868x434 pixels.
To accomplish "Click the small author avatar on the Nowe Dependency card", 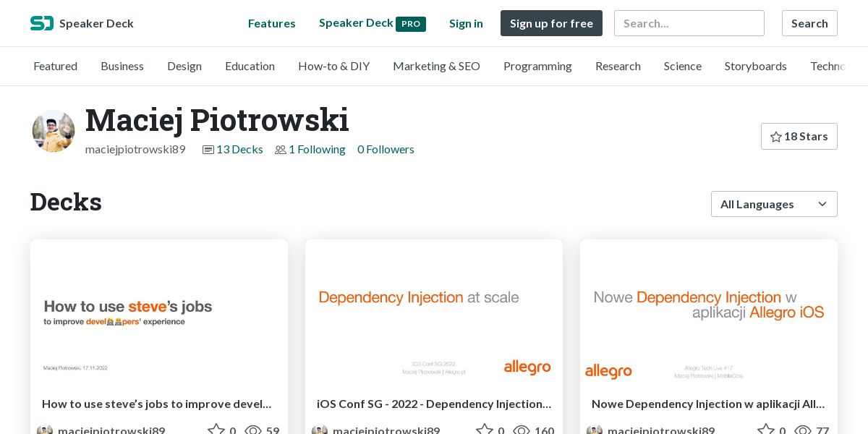I will pos(595,430).
